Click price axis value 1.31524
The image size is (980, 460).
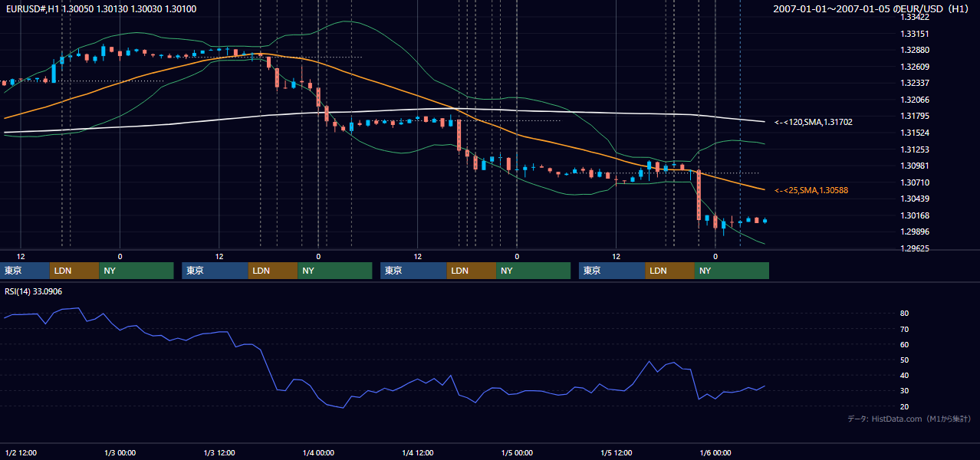[x=915, y=133]
